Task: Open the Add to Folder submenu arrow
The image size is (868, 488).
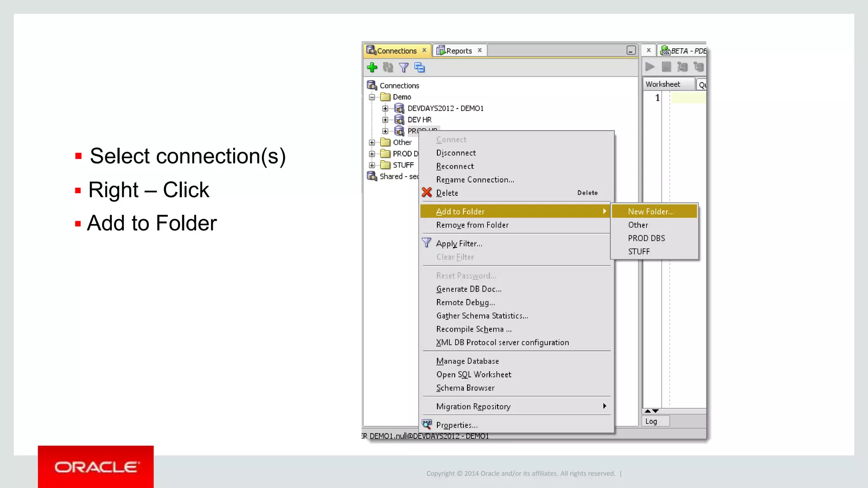Action: click(x=604, y=211)
